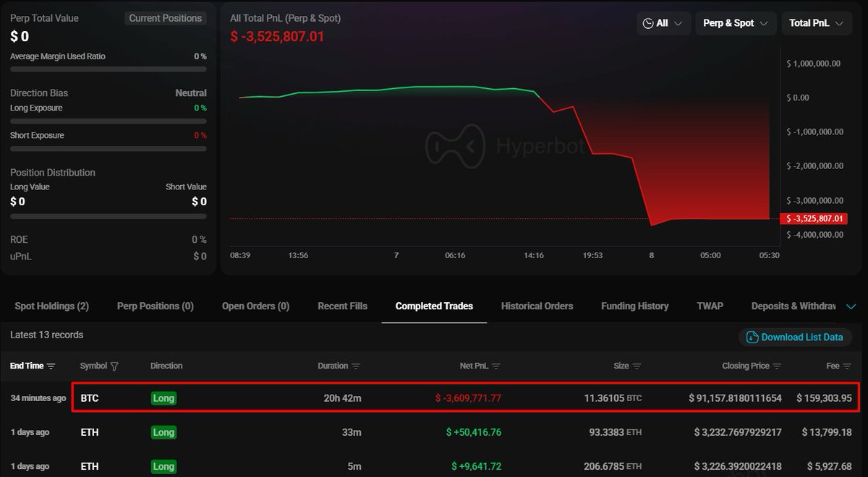Click the Long badge in the BTC row
Image resolution: width=868 pixels, height=477 pixels.
pos(163,398)
